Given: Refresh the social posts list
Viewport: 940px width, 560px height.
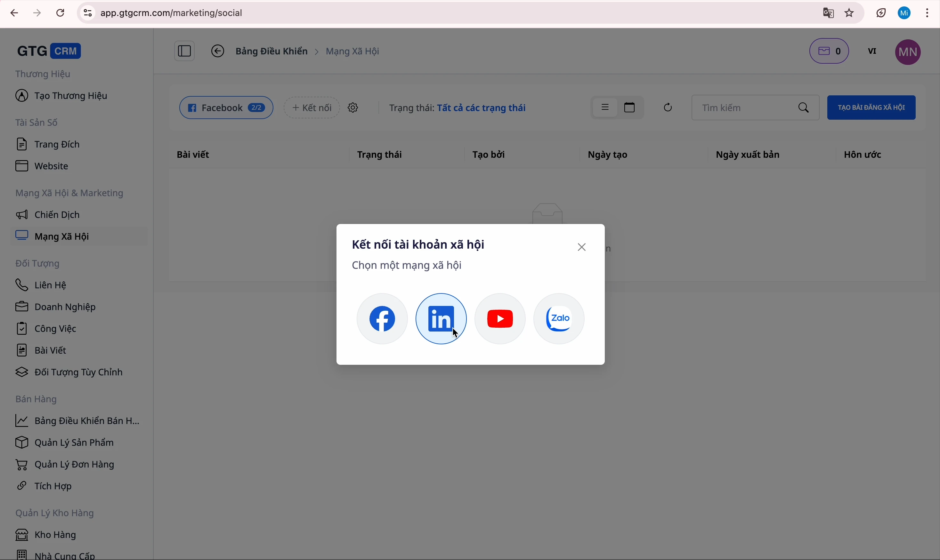Looking at the screenshot, I should point(668,108).
